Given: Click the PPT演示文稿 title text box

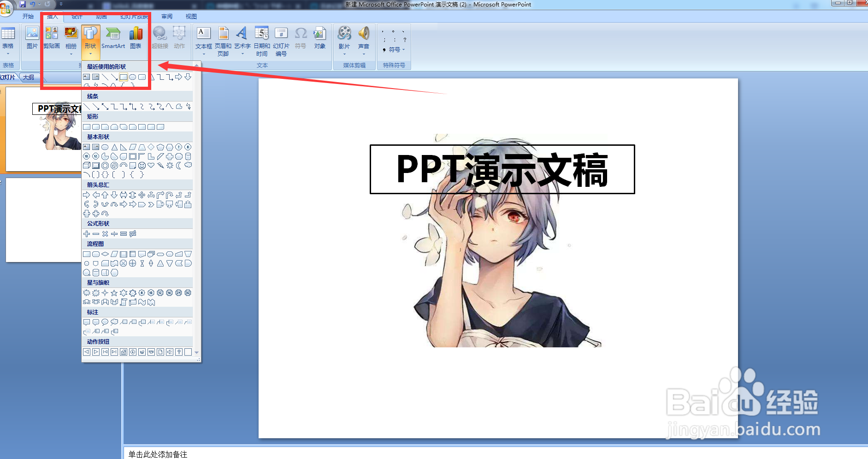Looking at the screenshot, I should click(x=502, y=169).
